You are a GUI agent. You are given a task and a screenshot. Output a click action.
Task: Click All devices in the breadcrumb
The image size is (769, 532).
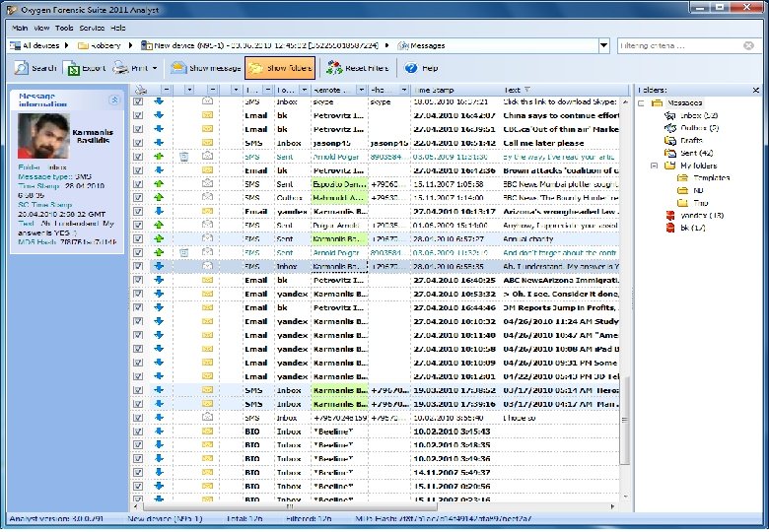(35, 45)
